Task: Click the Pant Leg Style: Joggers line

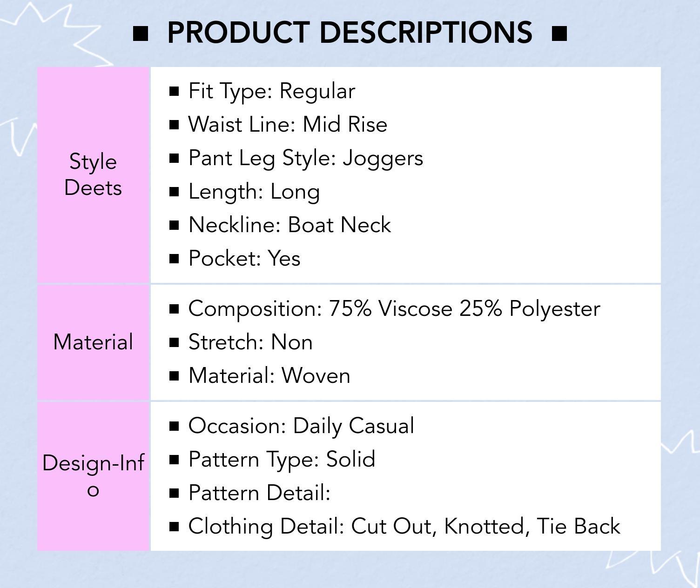Action: [x=306, y=158]
